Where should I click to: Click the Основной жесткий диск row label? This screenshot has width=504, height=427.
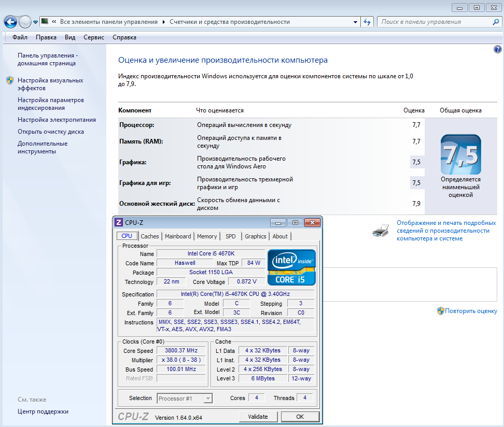[157, 203]
